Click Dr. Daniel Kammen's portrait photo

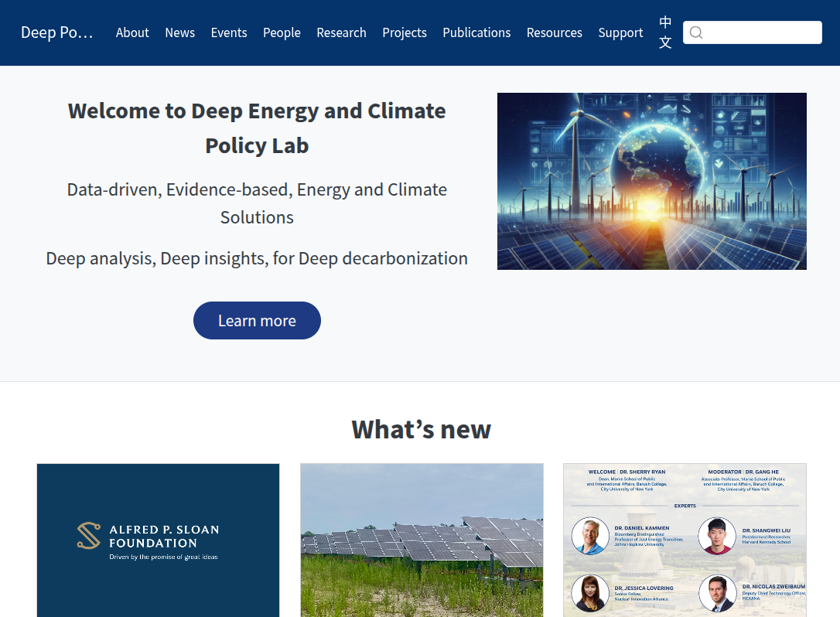click(590, 536)
